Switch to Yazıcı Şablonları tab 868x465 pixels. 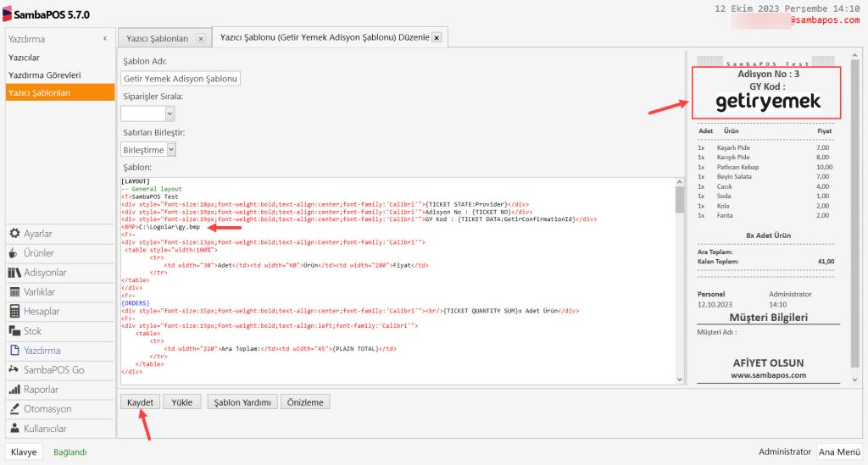tap(157, 39)
